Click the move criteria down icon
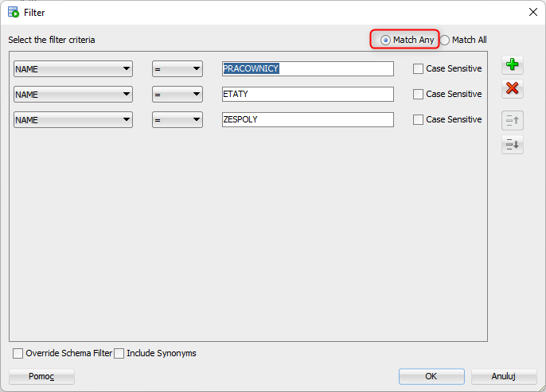The height and width of the screenshot is (392, 546). (x=513, y=145)
